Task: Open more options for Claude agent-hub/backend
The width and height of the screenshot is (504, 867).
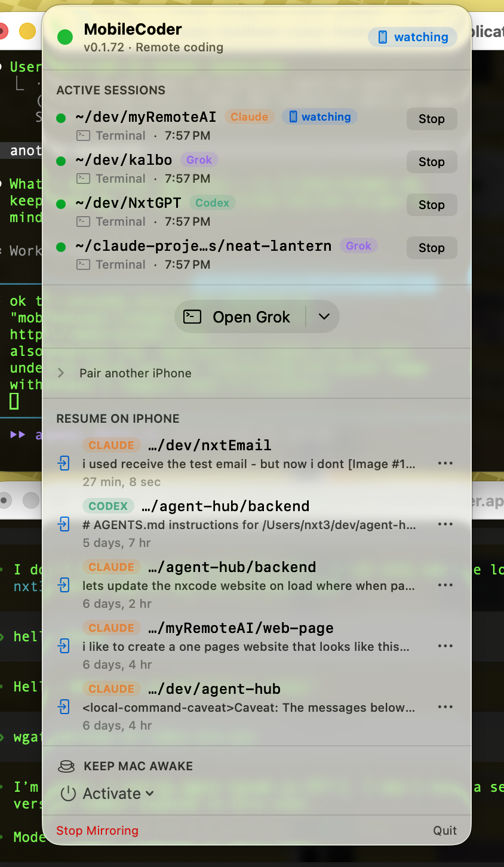Action: coord(445,585)
